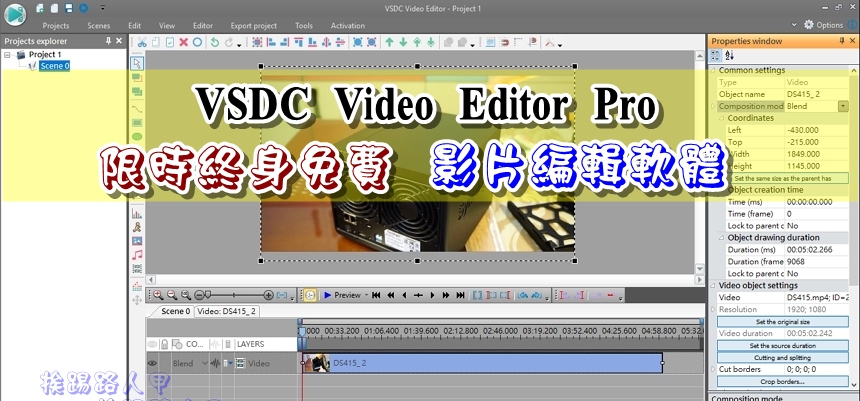
Task: Toggle visibility eye on the Video layer
Action: click(152, 363)
